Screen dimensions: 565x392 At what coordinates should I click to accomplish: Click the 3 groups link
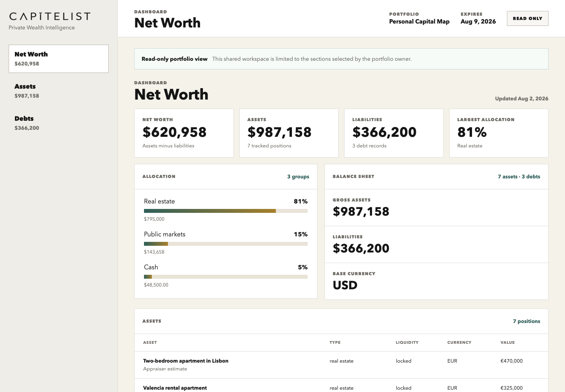298,177
